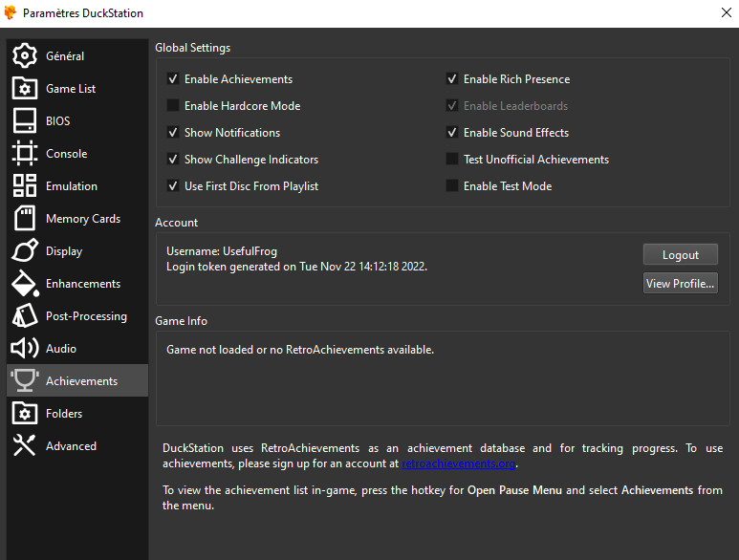Viewport: 739px width, 560px height.
Task: Click the greyed Enable Leaderboards checkbox
Action: click(x=452, y=105)
